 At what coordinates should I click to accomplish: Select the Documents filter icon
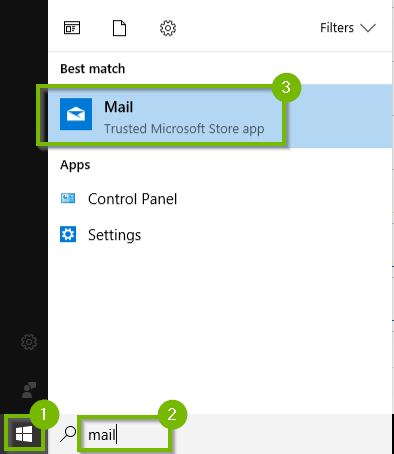119,28
